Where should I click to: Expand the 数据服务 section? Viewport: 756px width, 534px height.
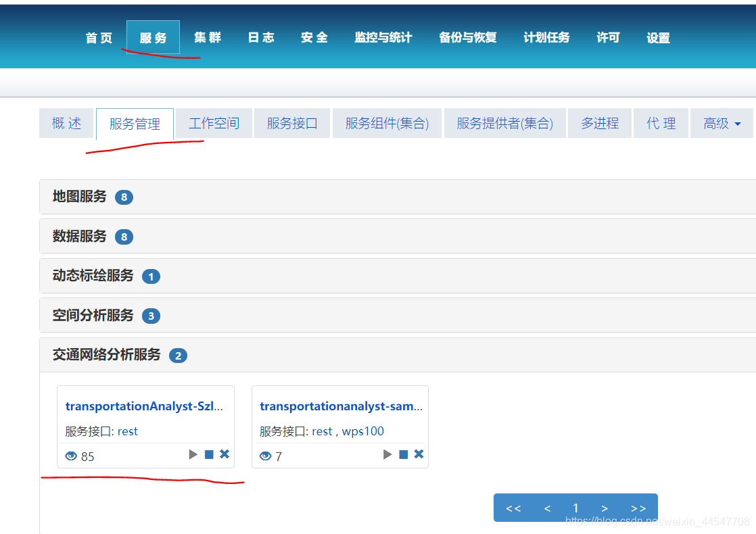click(398, 236)
